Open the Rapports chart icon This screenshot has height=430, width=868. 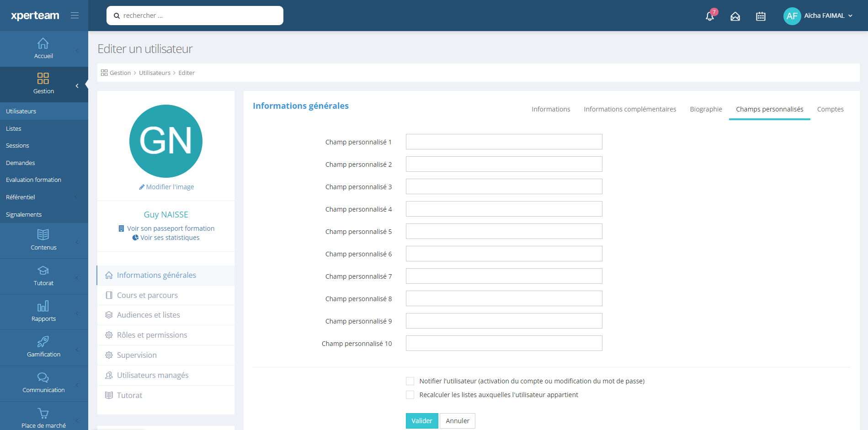click(43, 306)
